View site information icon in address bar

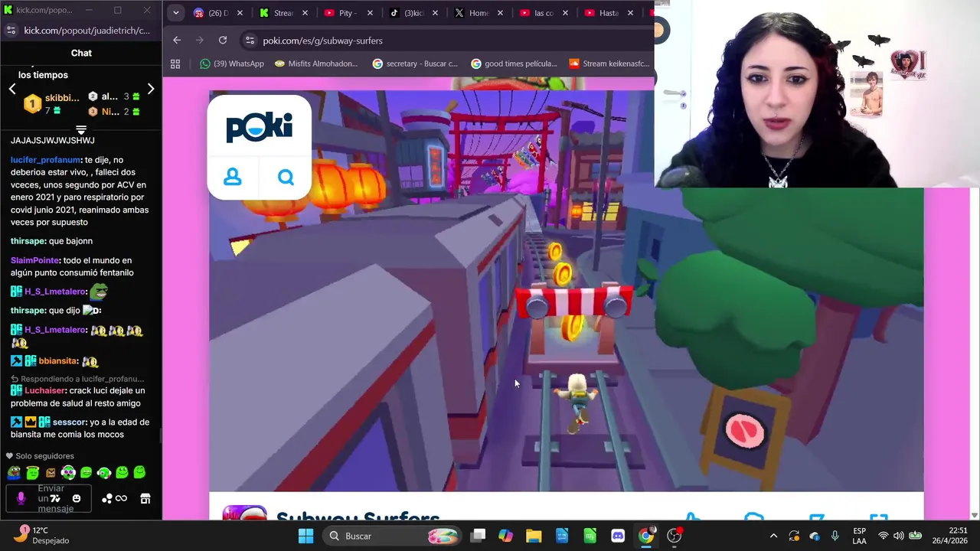pos(250,40)
